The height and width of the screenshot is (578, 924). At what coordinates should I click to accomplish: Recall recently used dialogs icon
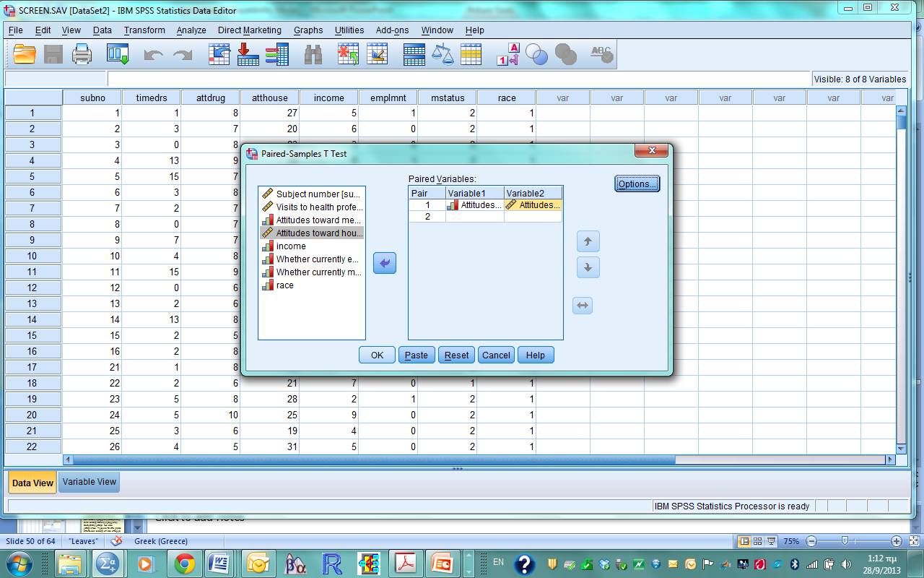[x=118, y=54]
